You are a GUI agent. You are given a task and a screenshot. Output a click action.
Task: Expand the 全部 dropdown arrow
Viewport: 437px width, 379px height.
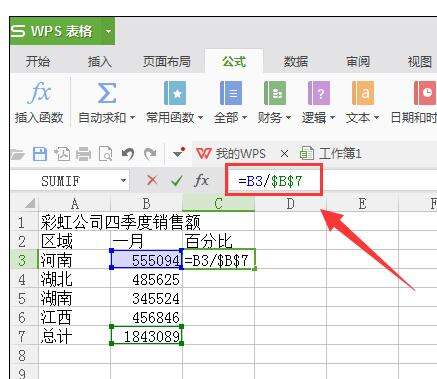[x=244, y=118]
